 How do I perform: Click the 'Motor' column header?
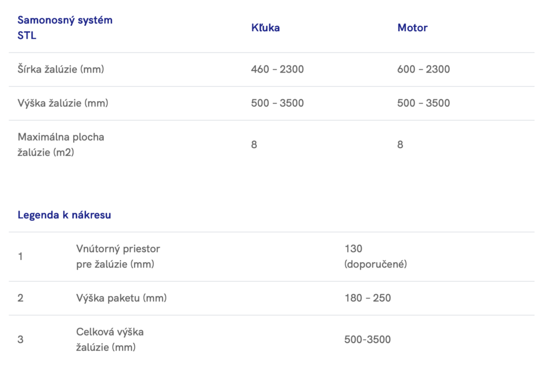(x=412, y=28)
